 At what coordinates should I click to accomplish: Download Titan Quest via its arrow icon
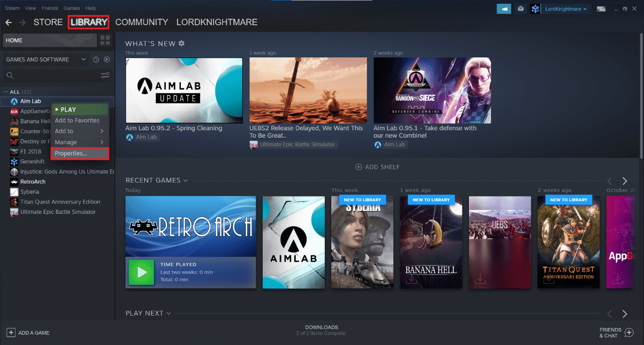coord(549,279)
